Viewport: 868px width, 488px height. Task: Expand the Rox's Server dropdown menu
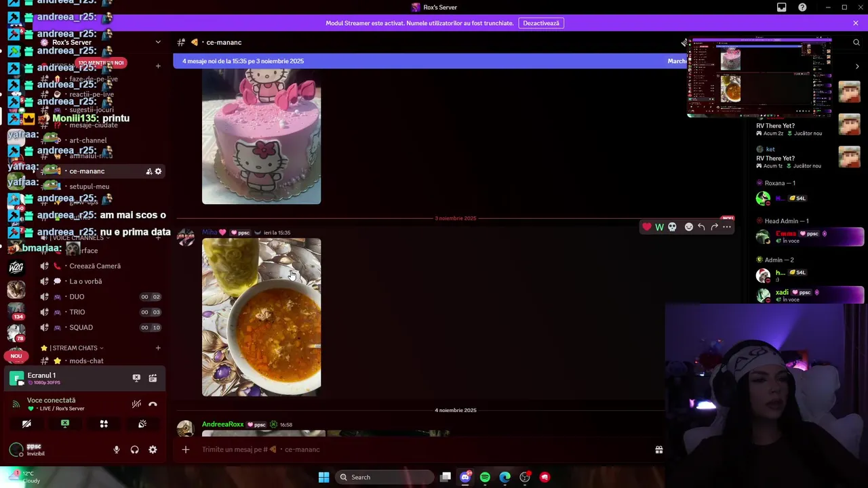158,42
